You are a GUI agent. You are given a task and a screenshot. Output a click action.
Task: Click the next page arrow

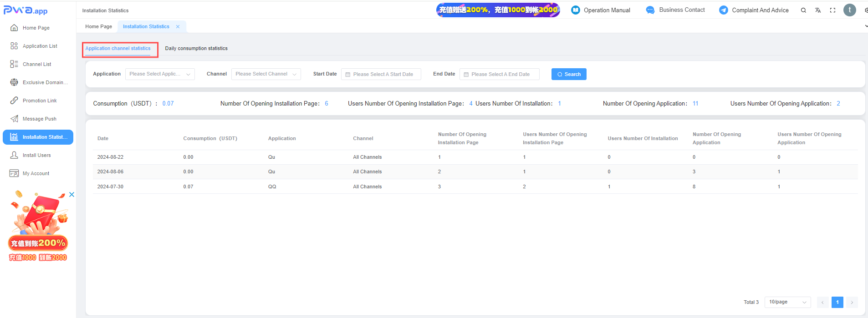[852, 302]
